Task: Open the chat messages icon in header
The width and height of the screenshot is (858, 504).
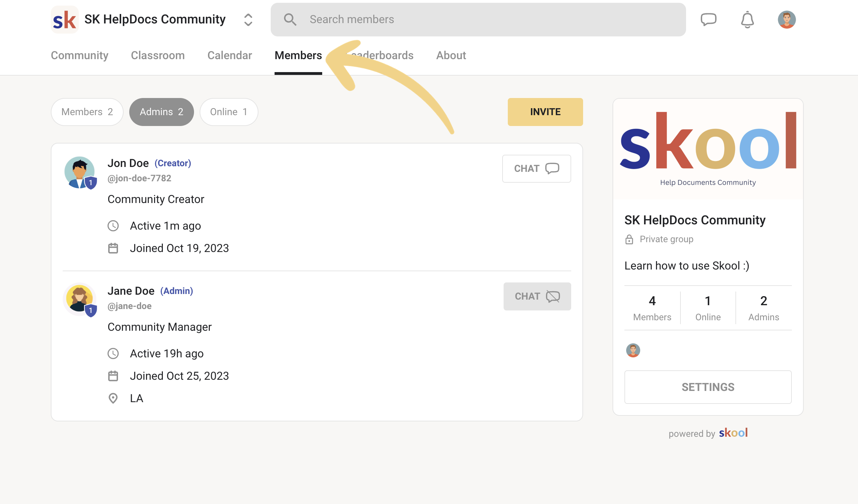Action: 708,20
